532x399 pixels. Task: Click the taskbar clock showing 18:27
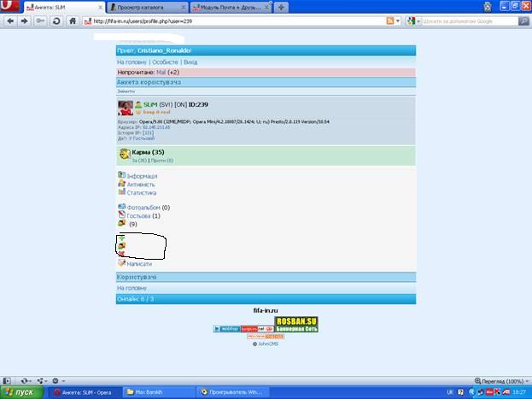click(x=519, y=392)
